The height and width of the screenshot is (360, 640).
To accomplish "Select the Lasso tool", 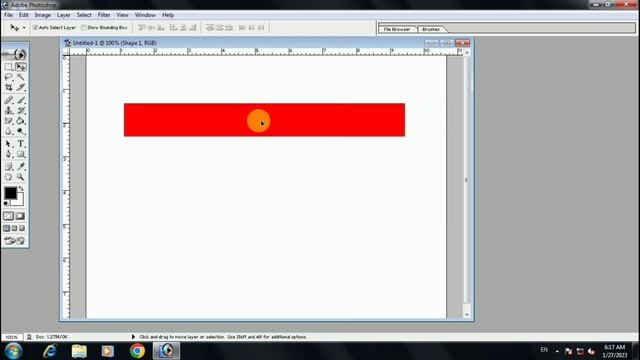I will tap(9, 77).
